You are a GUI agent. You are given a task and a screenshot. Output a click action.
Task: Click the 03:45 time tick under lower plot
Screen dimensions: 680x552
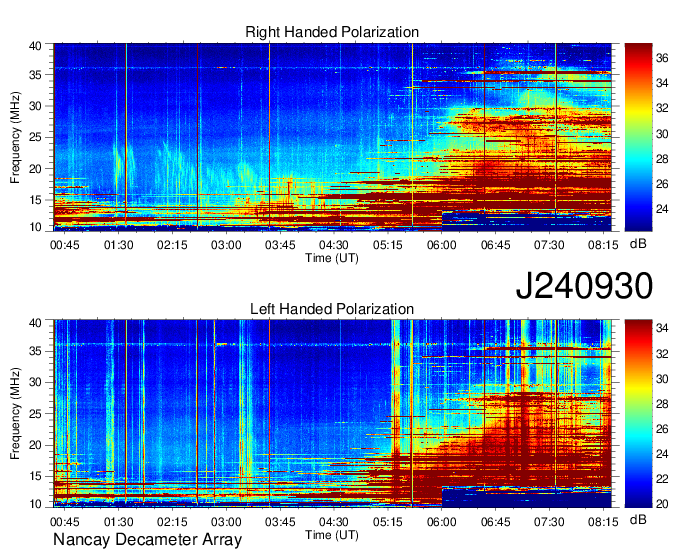[x=280, y=522]
